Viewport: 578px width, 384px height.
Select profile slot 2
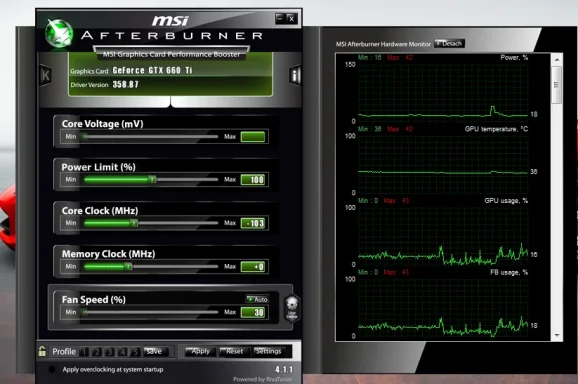point(97,352)
